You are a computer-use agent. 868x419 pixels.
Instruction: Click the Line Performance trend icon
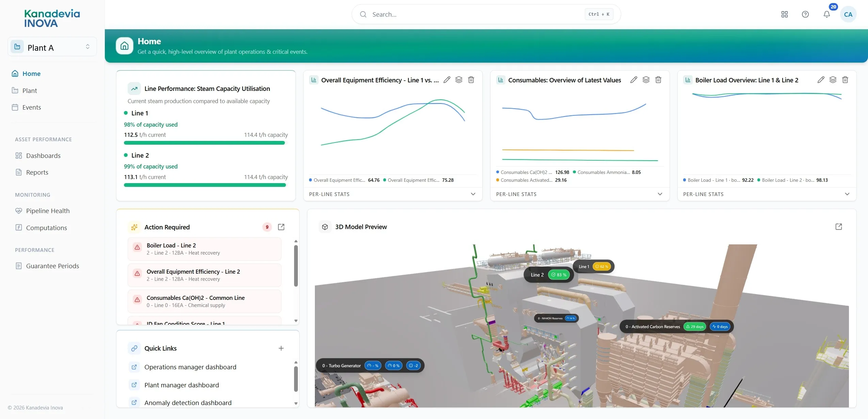[134, 88]
